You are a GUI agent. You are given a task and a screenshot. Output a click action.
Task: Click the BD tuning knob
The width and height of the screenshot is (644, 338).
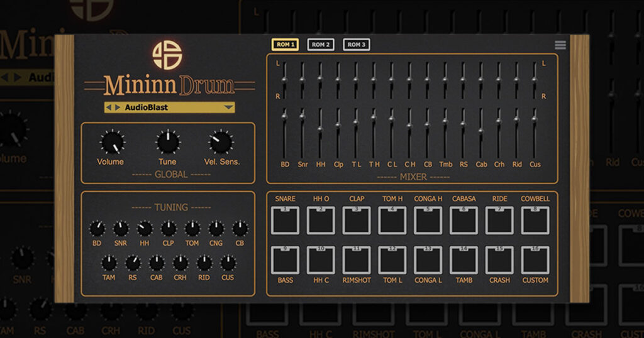(97, 229)
